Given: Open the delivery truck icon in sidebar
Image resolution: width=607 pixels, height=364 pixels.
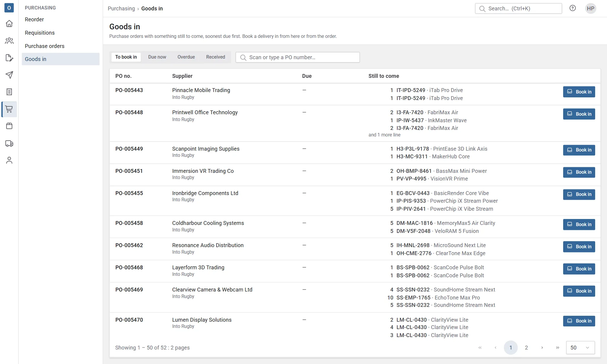Looking at the screenshot, I should (x=9, y=143).
